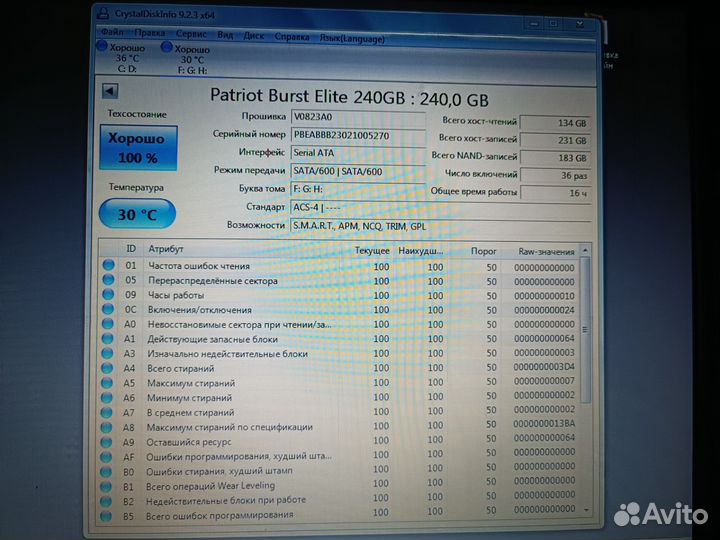The width and height of the screenshot is (720, 540).
Task: Click status icon for attribute AF
Action: click(106, 457)
